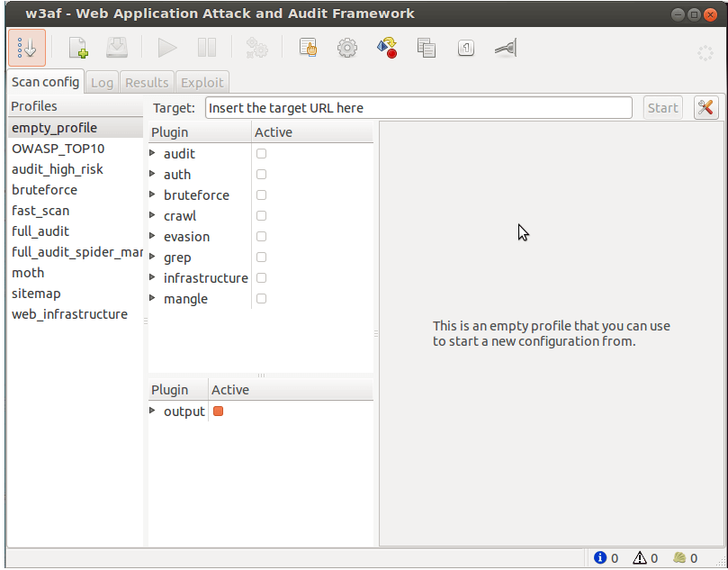Select the moth profile
The image size is (728, 570).
(x=76, y=273)
